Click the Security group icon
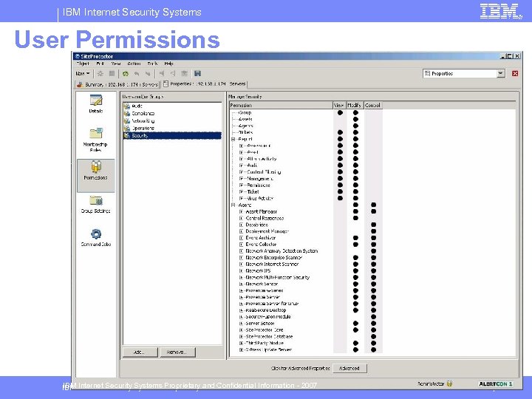This screenshot has width=532, height=399. (127, 136)
